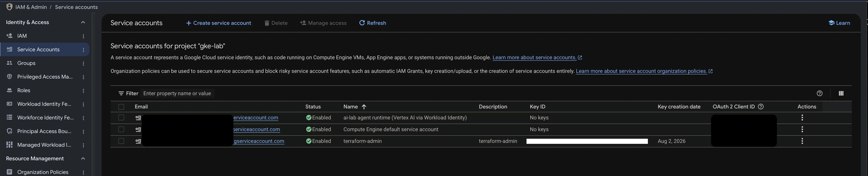
Task: Open Organization Policies in the sidebar
Action: tap(43, 172)
